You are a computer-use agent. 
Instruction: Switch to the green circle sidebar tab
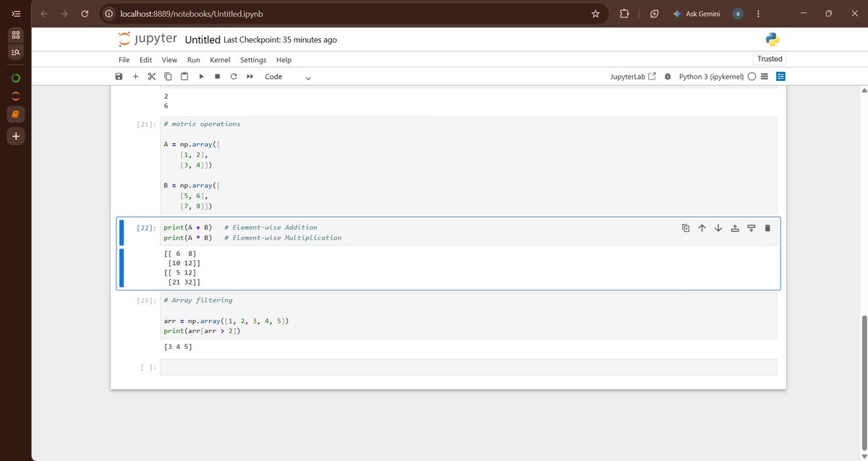click(x=16, y=77)
